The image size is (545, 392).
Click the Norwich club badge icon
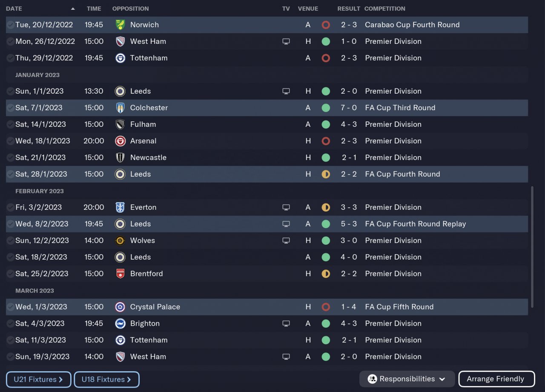pyautogui.click(x=120, y=25)
